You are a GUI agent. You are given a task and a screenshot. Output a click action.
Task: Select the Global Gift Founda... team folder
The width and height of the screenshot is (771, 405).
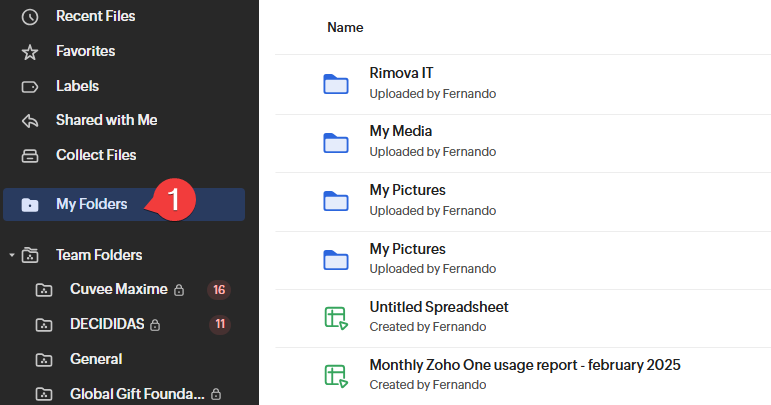137,394
